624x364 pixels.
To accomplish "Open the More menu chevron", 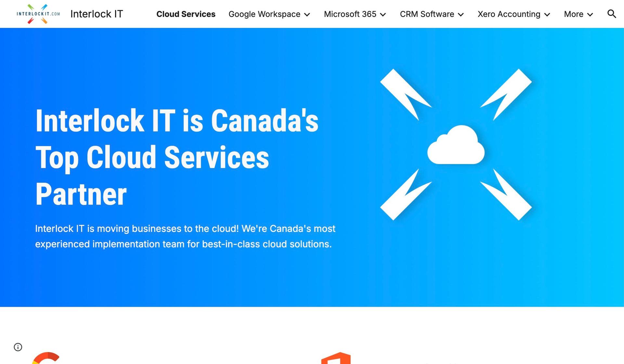I will click(590, 15).
